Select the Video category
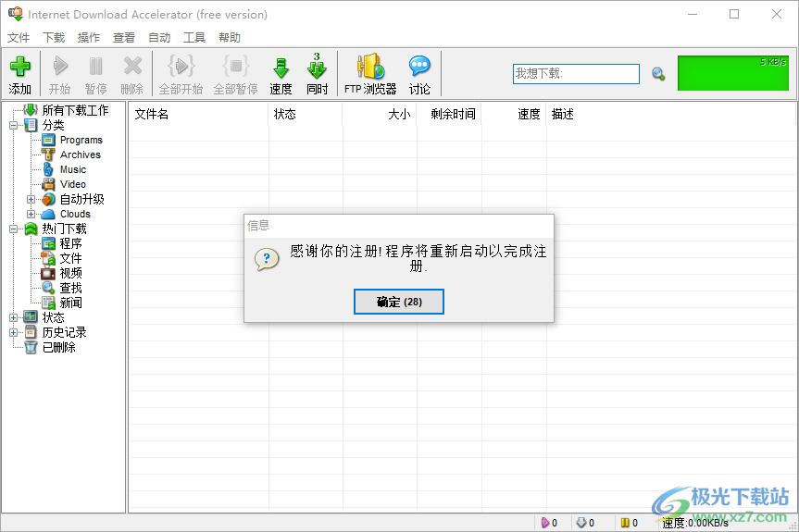 (x=73, y=184)
